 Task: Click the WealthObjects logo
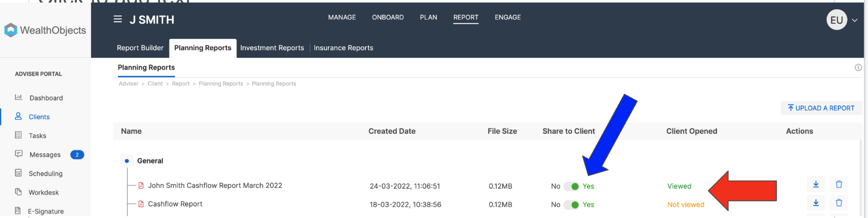coord(45,30)
